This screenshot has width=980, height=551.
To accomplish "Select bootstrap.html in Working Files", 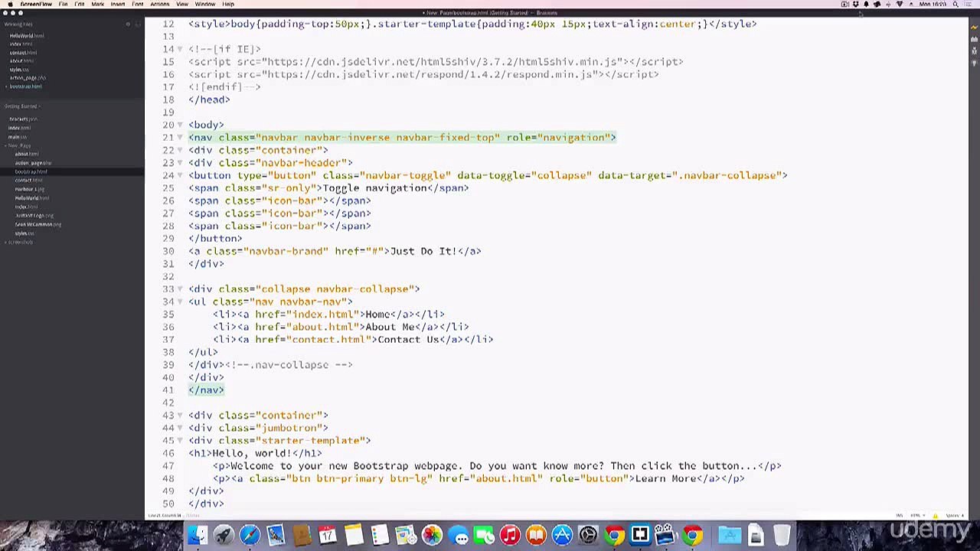I will 25,86.
